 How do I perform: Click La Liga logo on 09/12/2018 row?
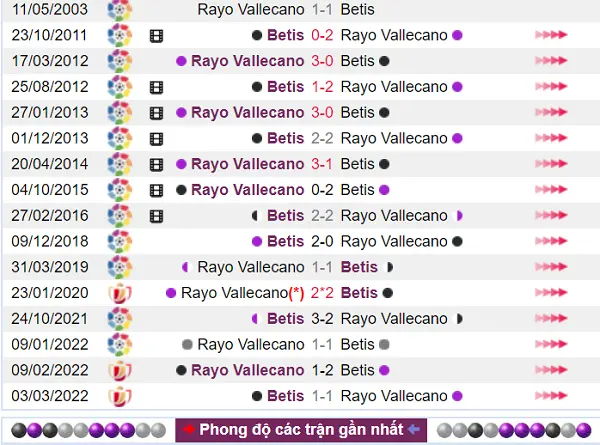[119, 241]
